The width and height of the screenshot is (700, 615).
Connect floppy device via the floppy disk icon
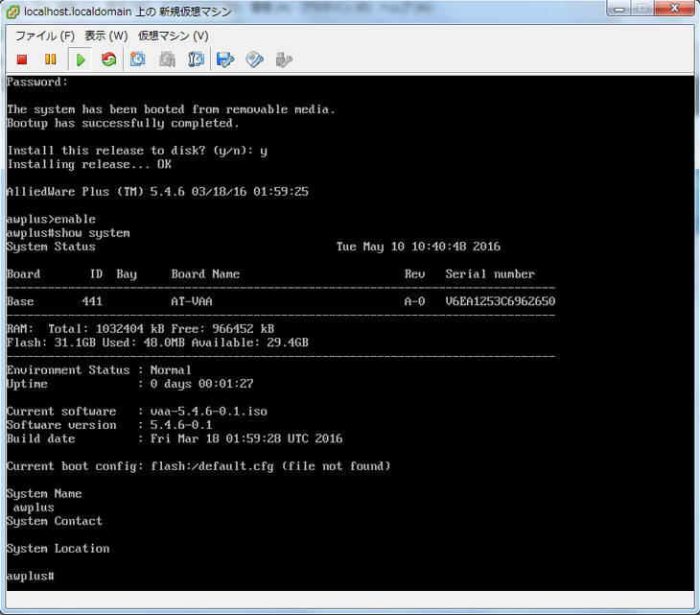coord(225,59)
